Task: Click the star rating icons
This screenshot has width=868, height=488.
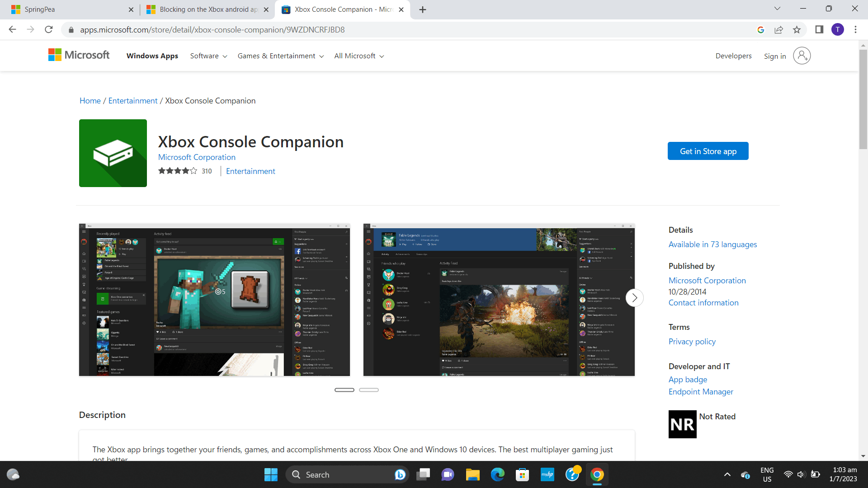Action: point(178,171)
